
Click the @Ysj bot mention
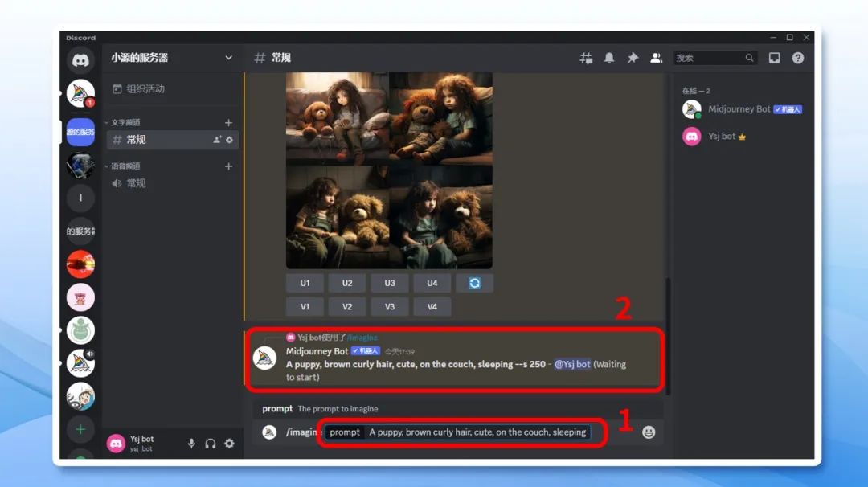coord(572,364)
